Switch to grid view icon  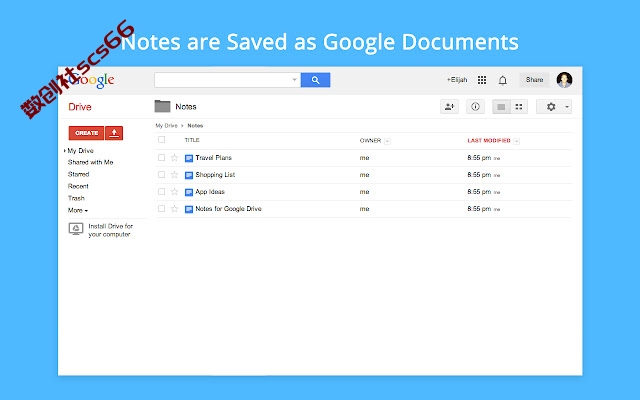click(x=519, y=107)
